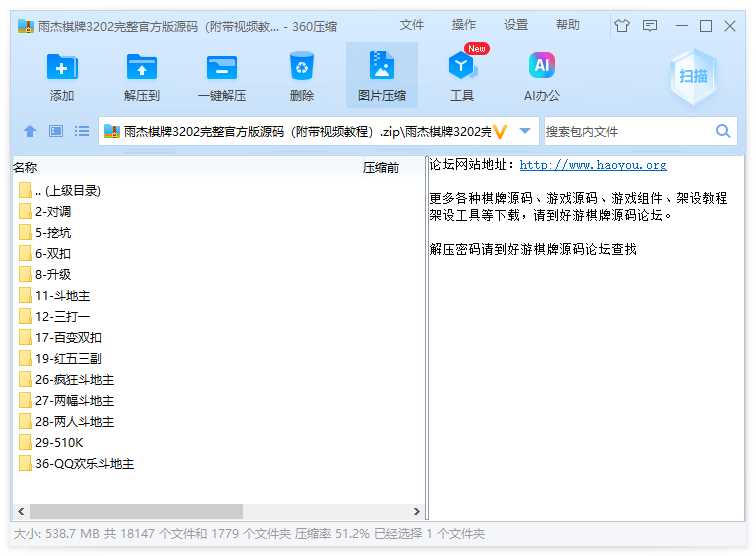This screenshot has width=756, height=556.
Task: Click the horizontal scrollbar right arrow
Action: [417, 511]
